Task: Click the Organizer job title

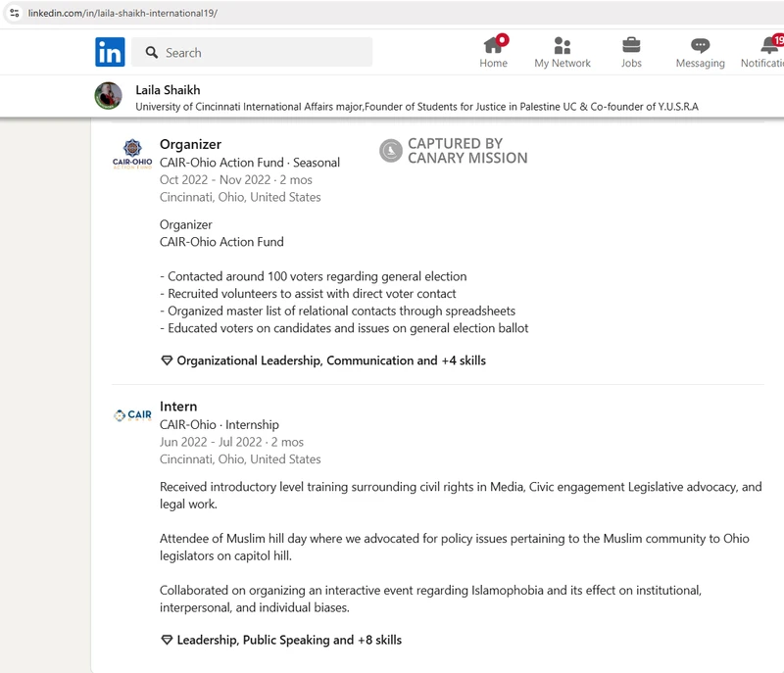Action: pyautogui.click(x=190, y=144)
